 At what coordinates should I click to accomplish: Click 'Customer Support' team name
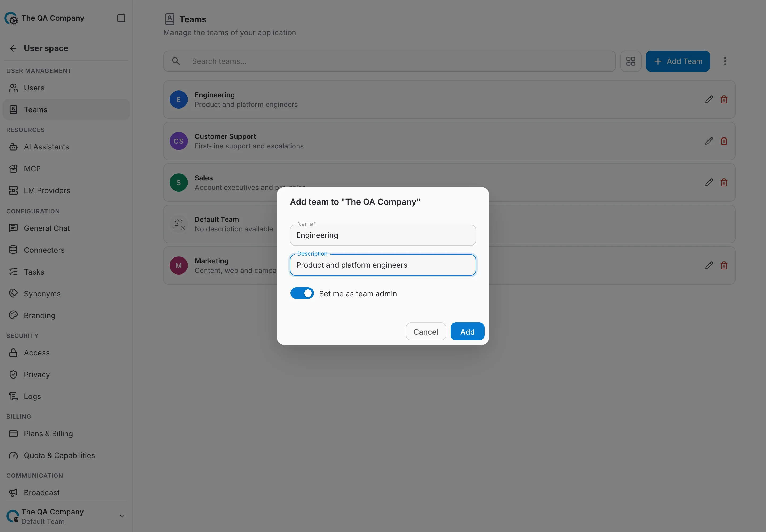tap(225, 136)
